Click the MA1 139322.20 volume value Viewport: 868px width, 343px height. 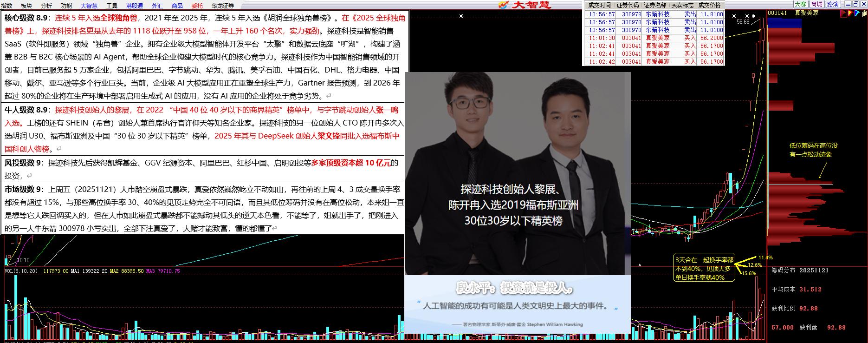click(89, 271)
